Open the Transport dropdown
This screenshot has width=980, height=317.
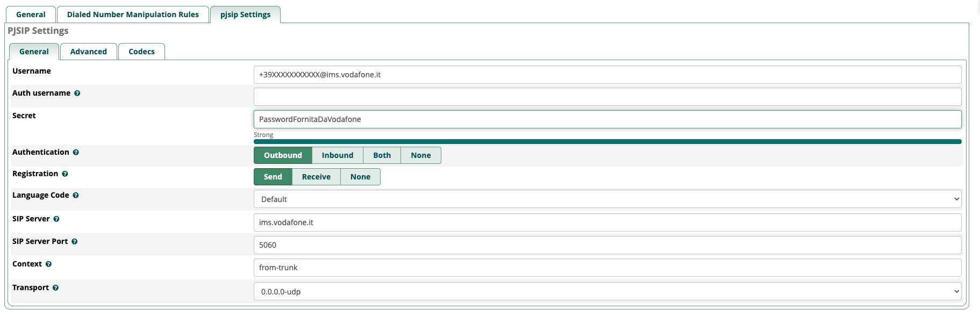pos(607,292)
